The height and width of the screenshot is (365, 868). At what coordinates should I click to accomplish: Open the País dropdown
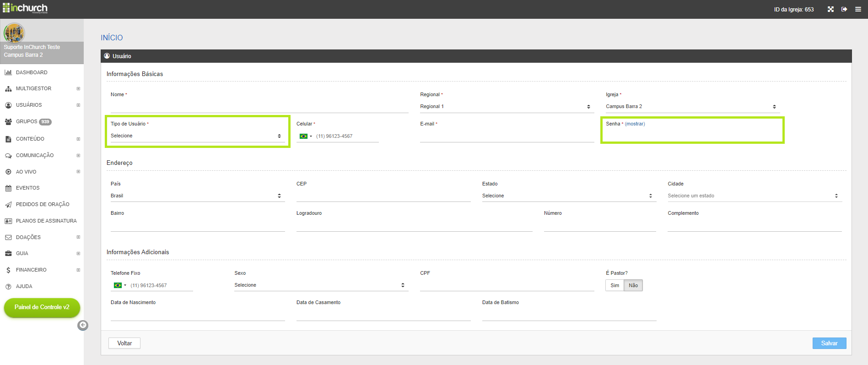[x=197, y=196]
